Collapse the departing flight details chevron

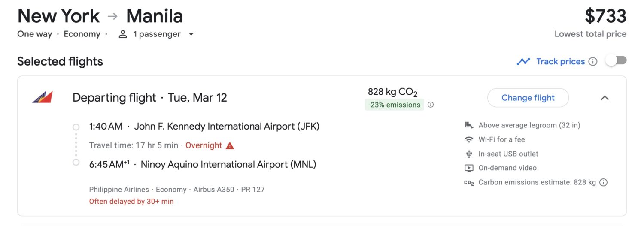(x=605, y=98)
